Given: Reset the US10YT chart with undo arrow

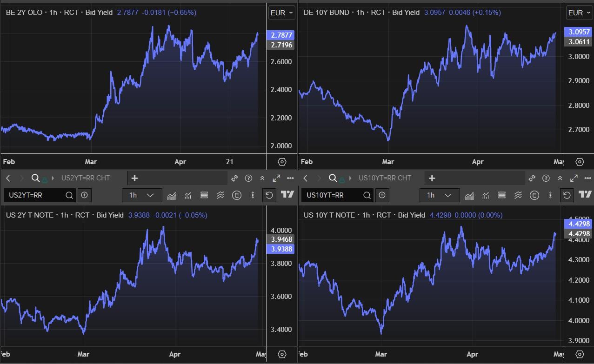Looking at the screenshot, I should (x=567, y=195).
